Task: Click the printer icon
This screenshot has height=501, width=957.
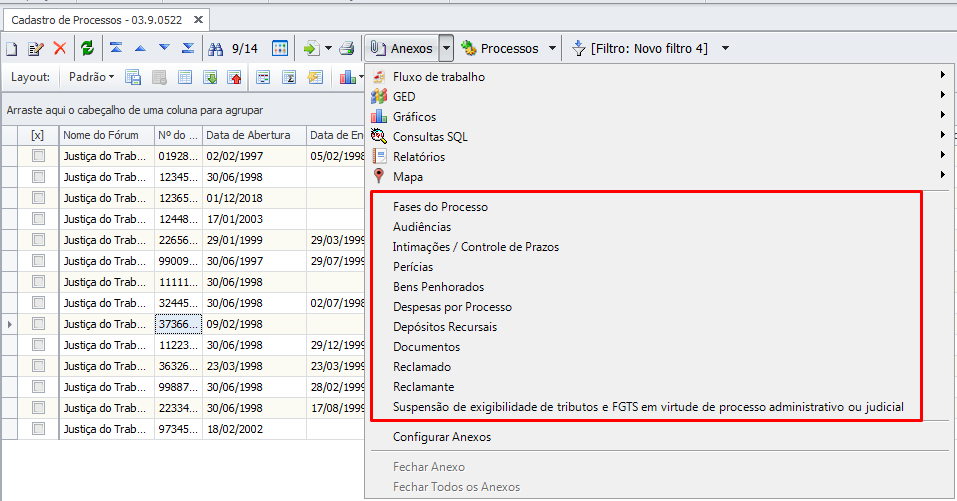Action: point(347,48)
